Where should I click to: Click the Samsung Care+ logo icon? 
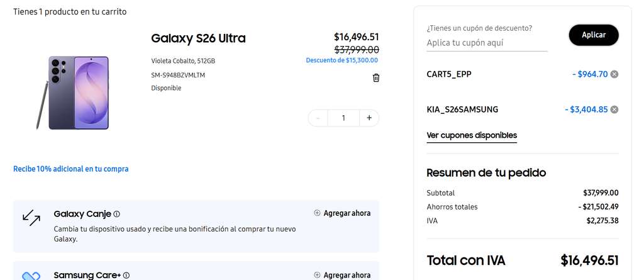pyautogui.click(x=31, y=276)
